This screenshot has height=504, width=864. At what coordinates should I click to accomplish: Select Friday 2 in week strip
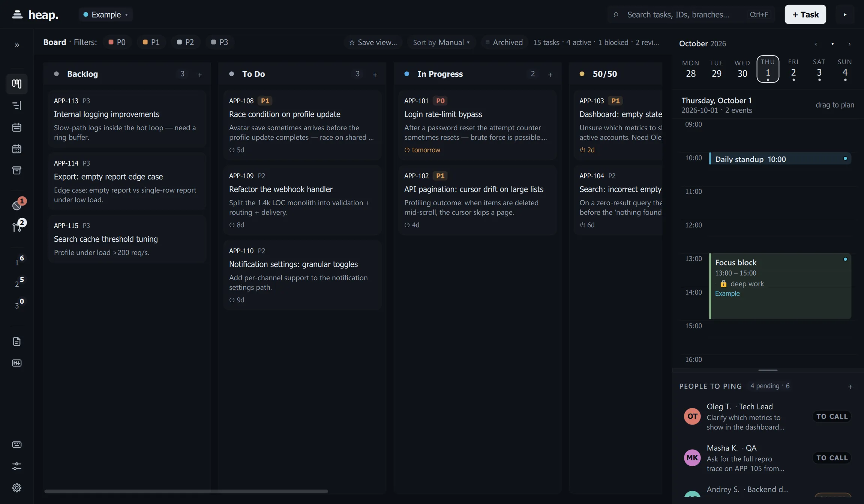point(793,69)
